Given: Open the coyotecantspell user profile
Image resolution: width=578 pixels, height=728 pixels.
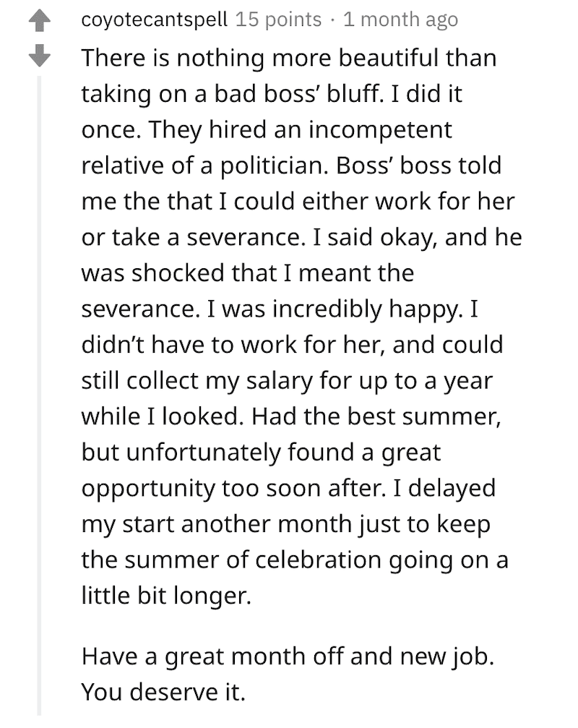Looking at the screenshot, I should click(155, 20).
